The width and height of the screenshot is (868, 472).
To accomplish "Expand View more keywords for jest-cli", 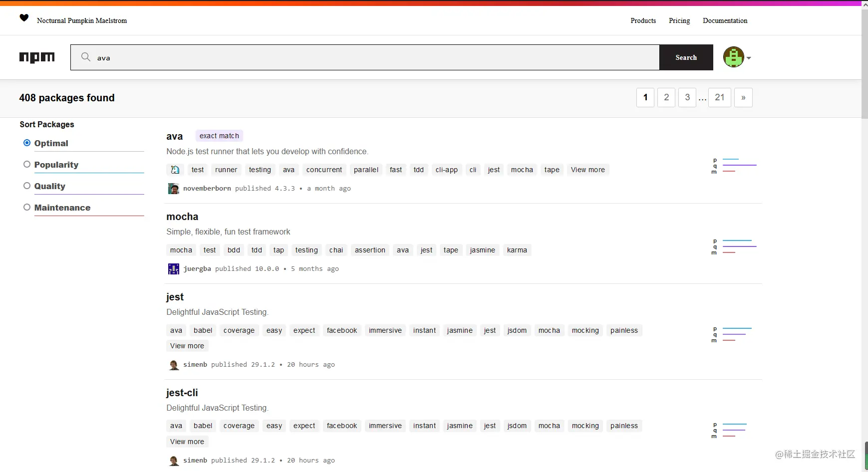I will coord(187,442).
